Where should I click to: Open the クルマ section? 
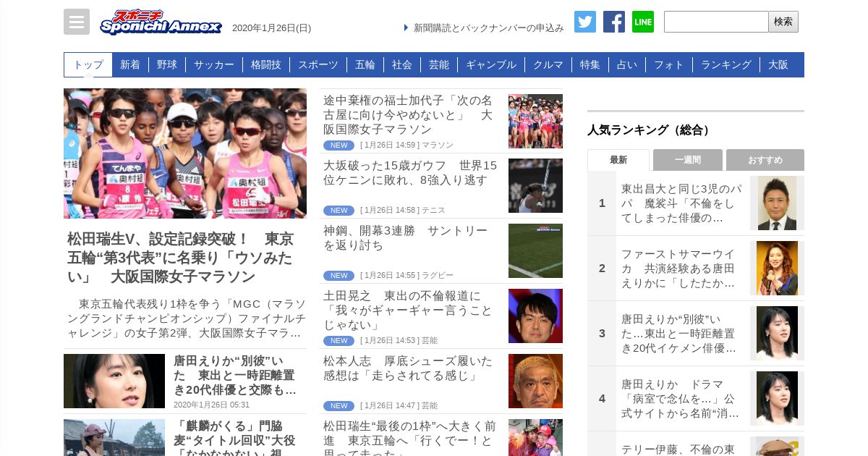(548, 64)
